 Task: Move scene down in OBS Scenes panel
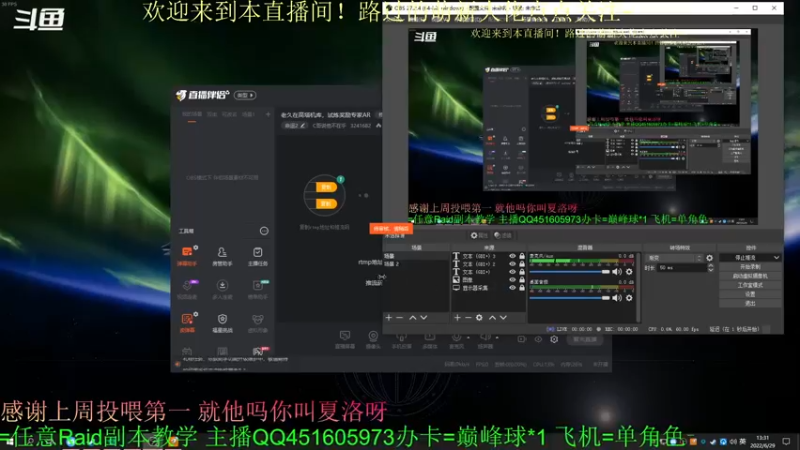[423, 317]
